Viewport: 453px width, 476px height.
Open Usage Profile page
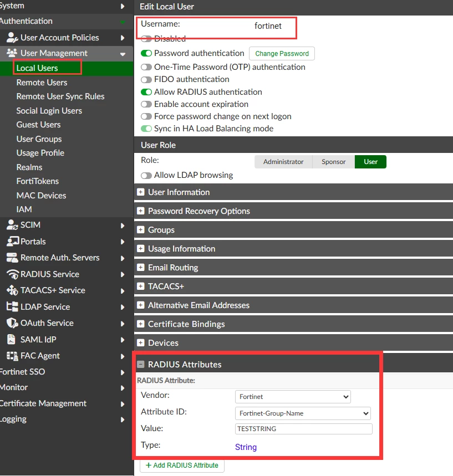click(40, 153)
